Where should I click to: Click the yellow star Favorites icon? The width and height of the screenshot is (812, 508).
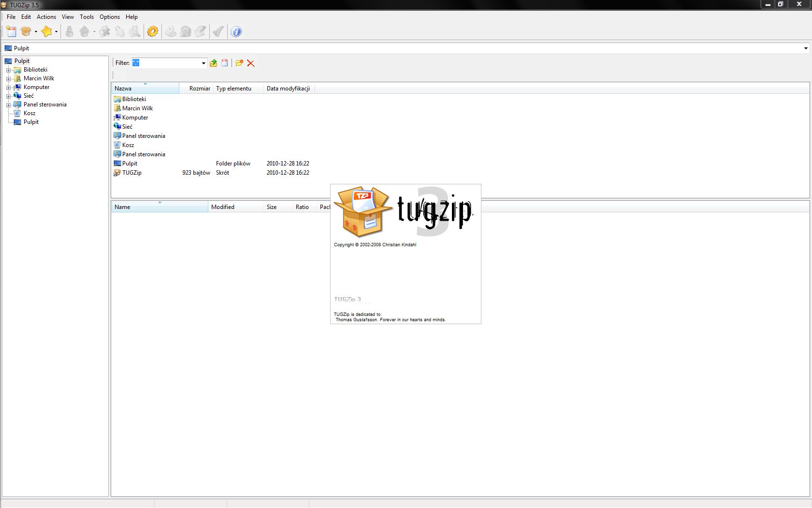[46, 31]
